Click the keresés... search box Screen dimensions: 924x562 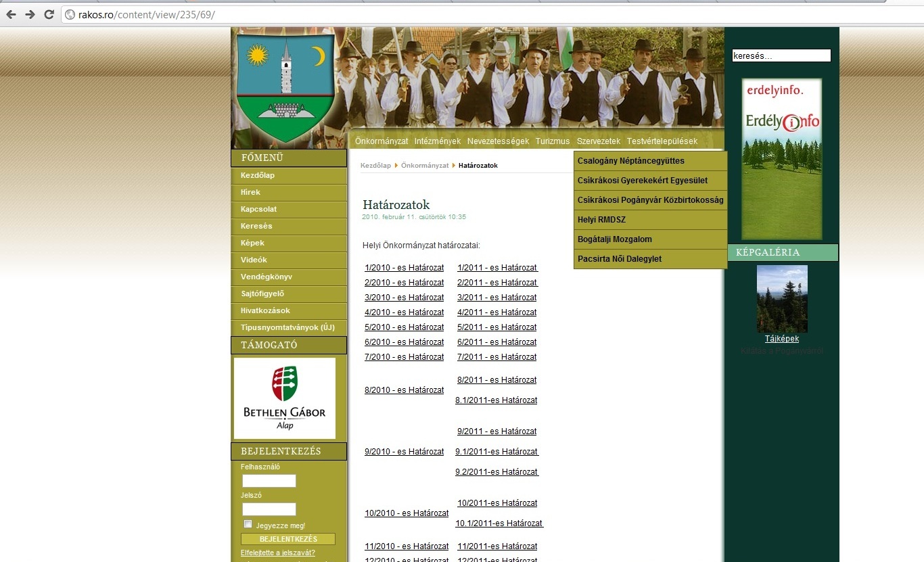click(781, 56)
